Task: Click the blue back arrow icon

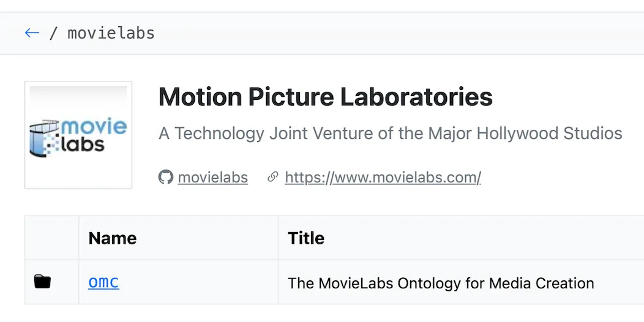Action: coord(32,33)
